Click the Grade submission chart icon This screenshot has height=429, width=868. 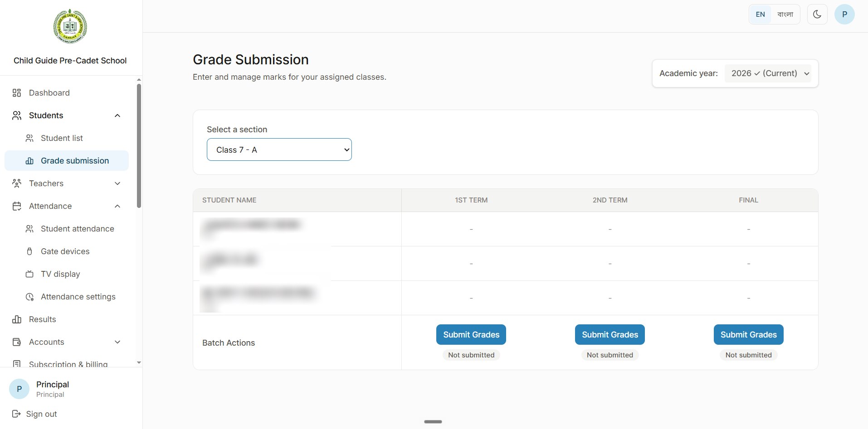29,161
